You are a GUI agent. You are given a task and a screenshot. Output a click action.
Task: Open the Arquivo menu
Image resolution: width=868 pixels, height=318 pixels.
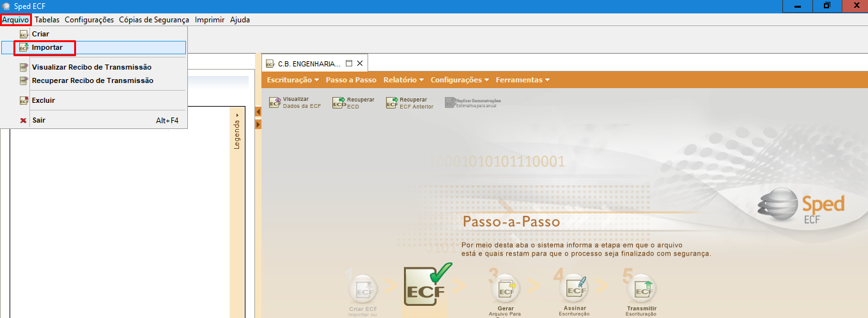pyautogui.click(x=16, y=20)
